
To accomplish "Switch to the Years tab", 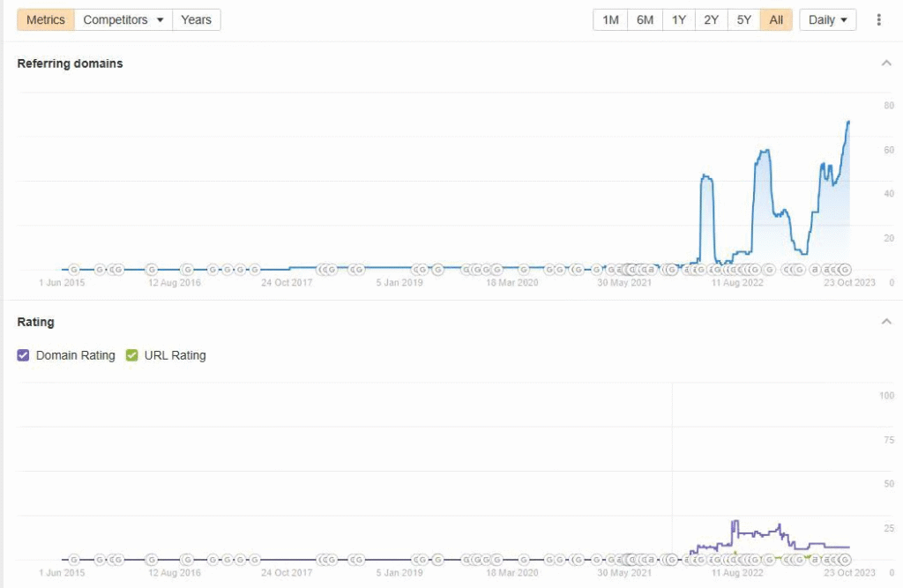I will click(196, 19).
